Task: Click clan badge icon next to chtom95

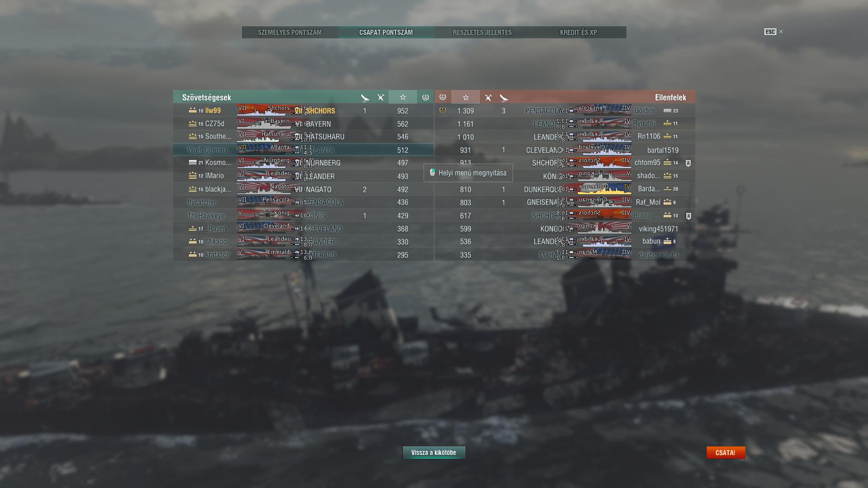Action: 688,163
